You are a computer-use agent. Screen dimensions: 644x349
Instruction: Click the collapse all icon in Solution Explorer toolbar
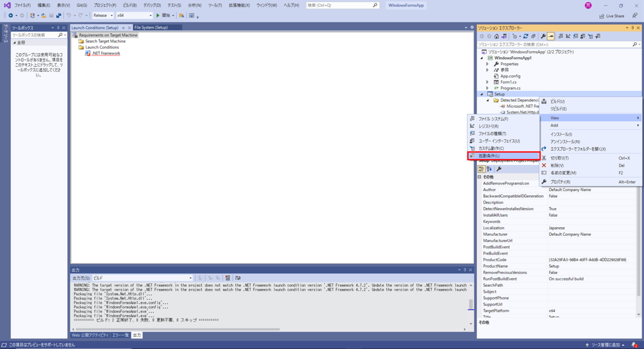[533, 36]
